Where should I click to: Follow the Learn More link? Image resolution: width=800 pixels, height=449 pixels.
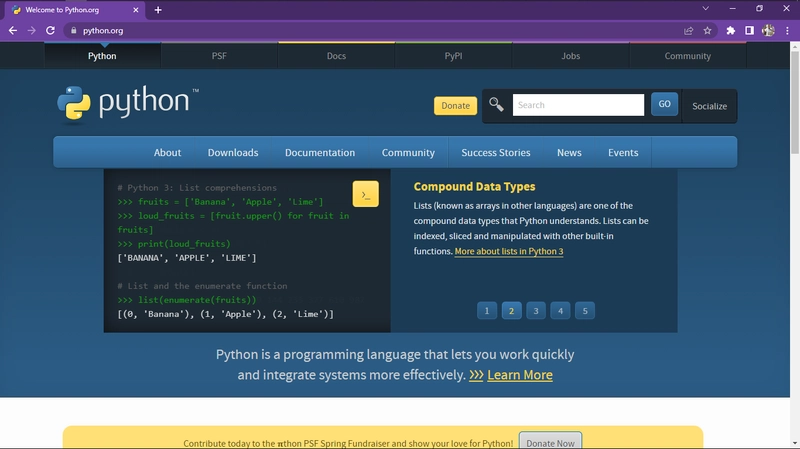520,375
